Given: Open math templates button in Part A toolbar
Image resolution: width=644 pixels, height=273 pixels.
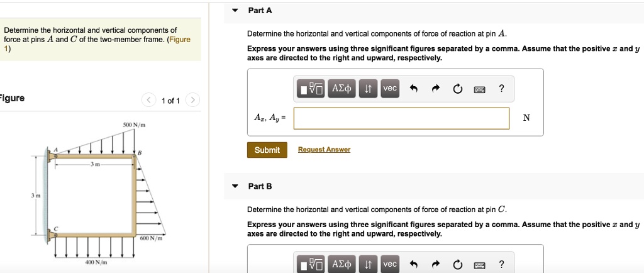Looking at the screenshot, I should click(x=311, y=88).
